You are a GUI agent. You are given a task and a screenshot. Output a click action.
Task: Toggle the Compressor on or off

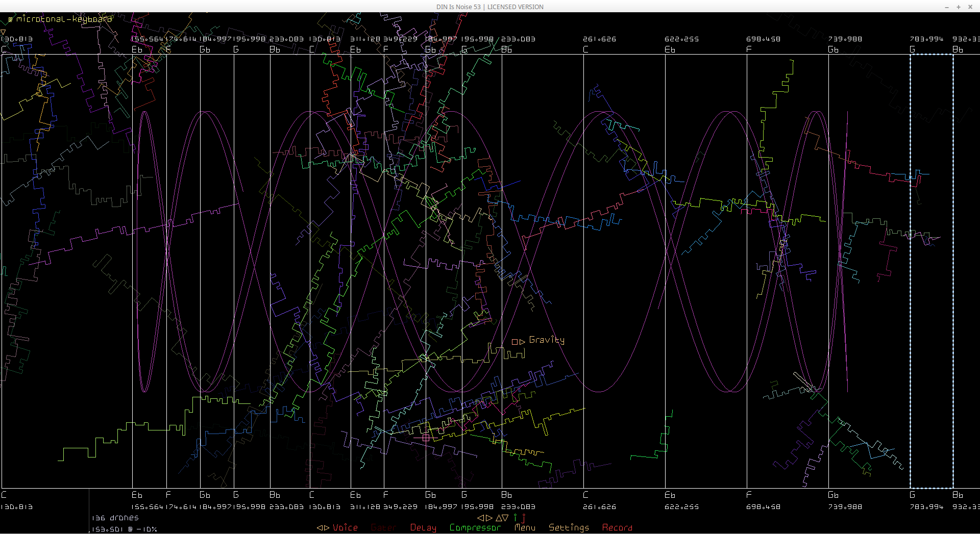(475, 527)
